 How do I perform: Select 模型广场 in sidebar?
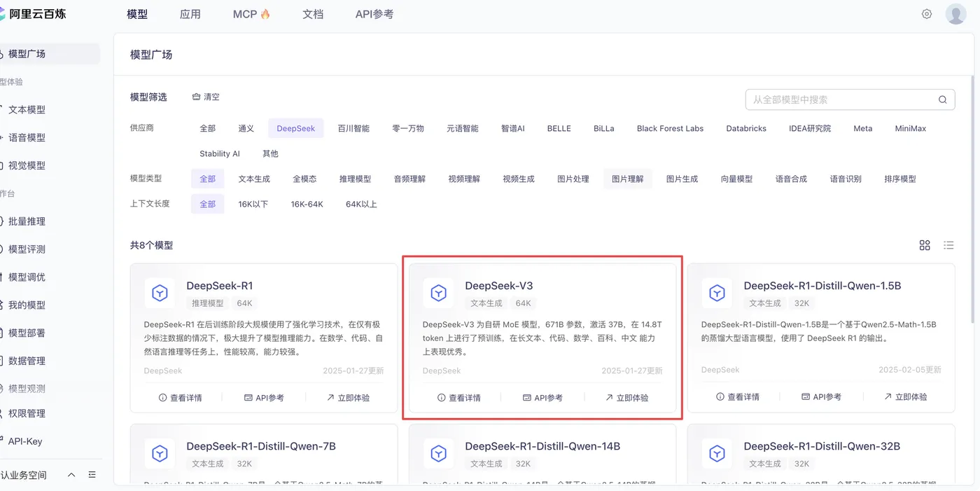(50, 54)
